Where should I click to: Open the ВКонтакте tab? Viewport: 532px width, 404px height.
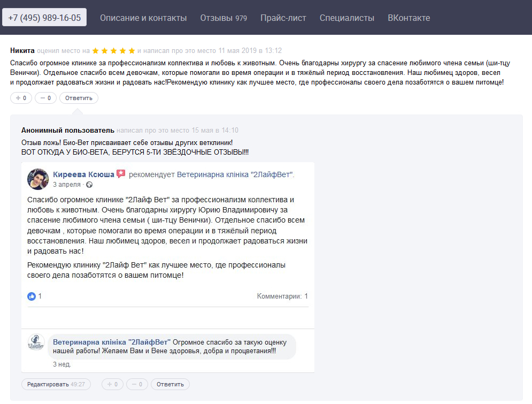point(409,18)
